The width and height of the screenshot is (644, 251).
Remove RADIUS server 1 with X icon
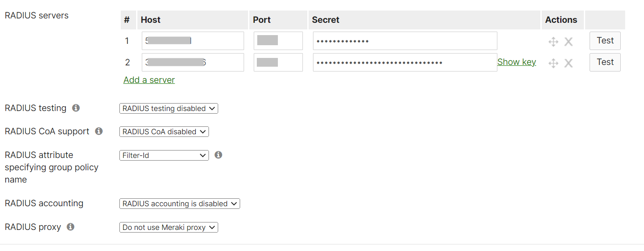[568, 42]
